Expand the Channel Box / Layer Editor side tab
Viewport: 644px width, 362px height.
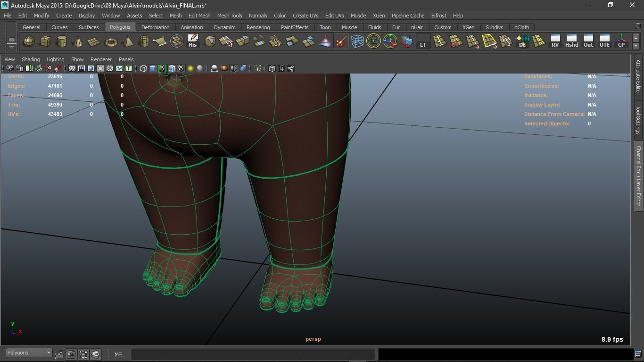(x=638, y=175)
